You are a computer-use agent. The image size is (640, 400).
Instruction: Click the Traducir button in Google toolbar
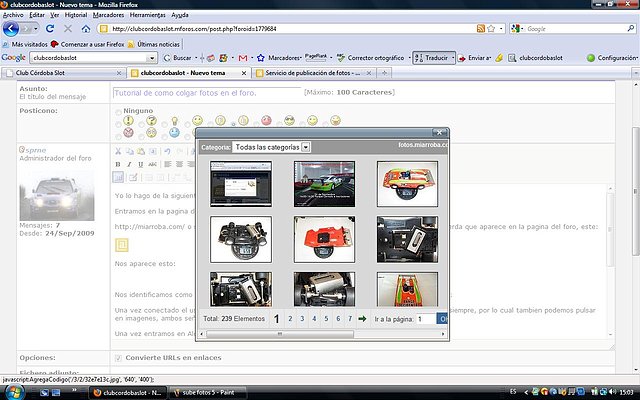[x=431, y=58]
